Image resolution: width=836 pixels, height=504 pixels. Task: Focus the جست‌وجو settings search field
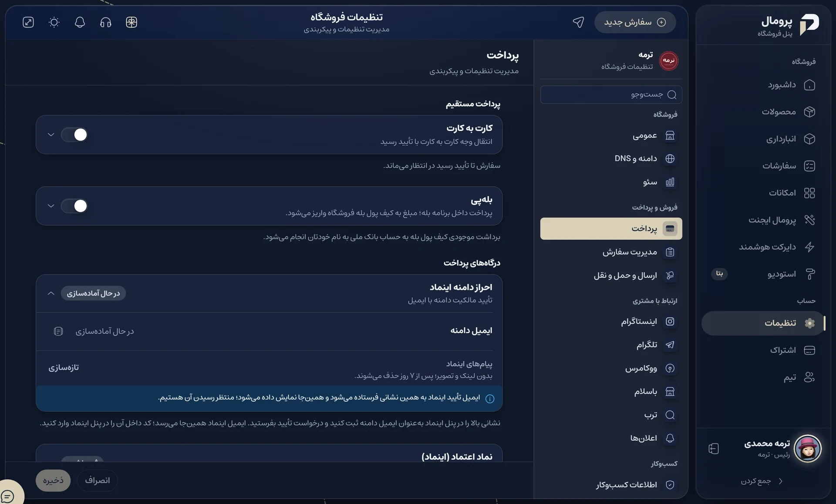[611, 95]
